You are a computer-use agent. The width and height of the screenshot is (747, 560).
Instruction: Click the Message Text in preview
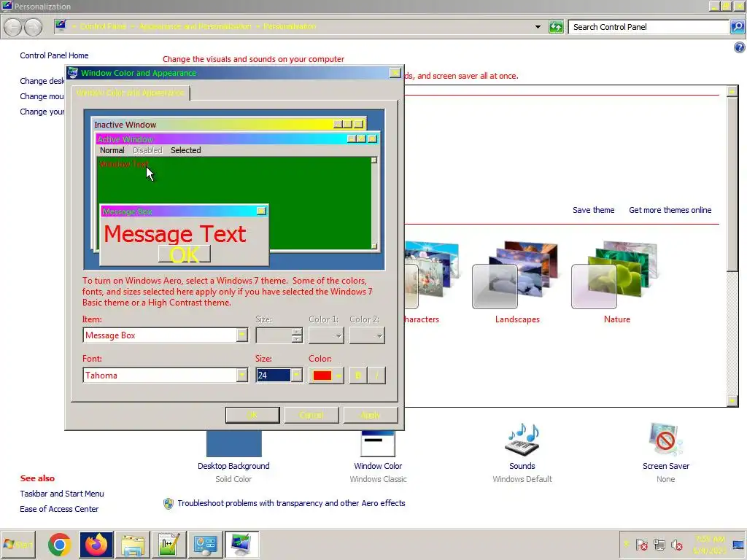(x=175, y=234)
